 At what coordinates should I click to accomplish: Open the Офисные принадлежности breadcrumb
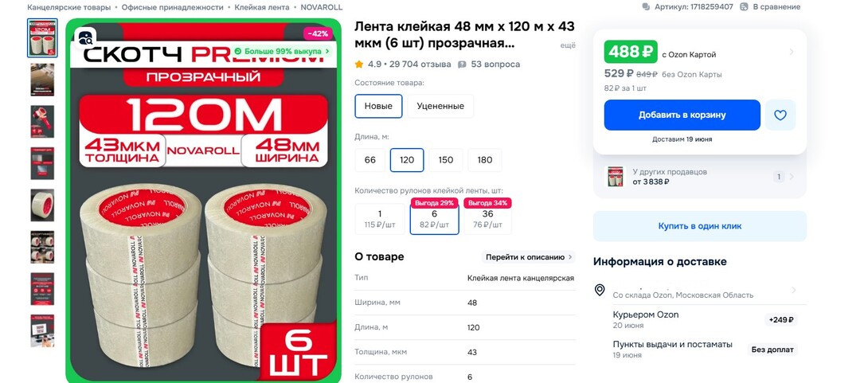173,7
